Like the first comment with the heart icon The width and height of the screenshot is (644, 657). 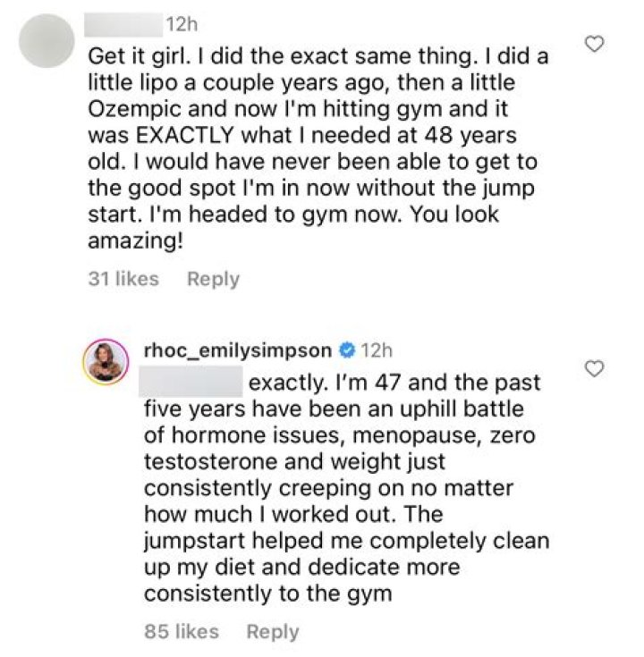pyautogui.click(x=594, y=43)
